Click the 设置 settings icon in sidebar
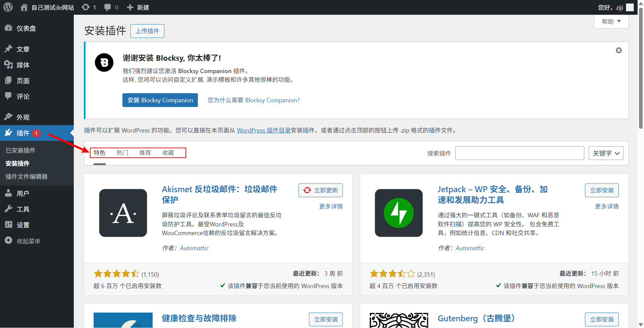The height and width of the screenshot is (328, 644). point(8,225)
